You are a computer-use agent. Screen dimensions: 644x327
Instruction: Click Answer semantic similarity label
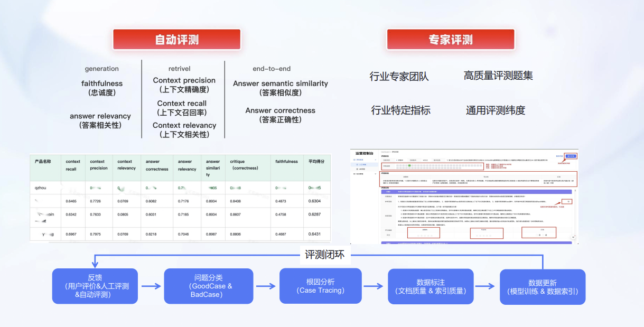pos(281,83)
